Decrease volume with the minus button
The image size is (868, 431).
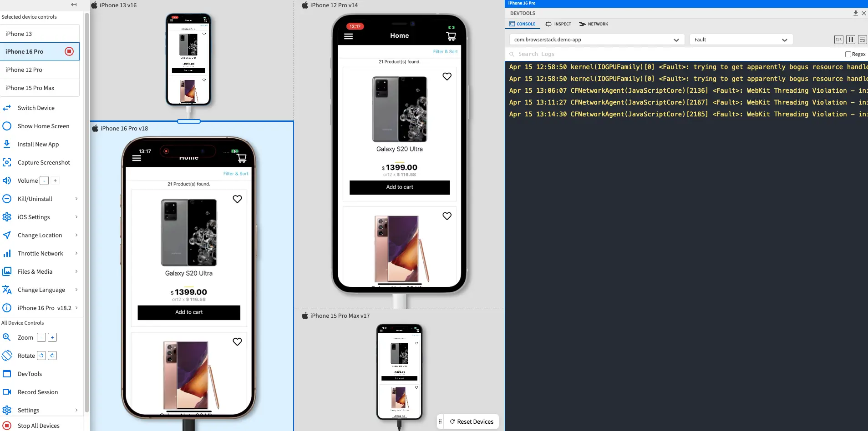tap(44, 180)
